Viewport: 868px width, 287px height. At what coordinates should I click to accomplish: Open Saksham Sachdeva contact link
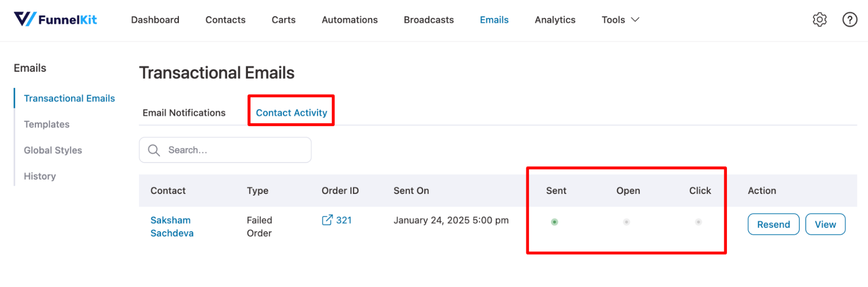(x=172, y=227)
